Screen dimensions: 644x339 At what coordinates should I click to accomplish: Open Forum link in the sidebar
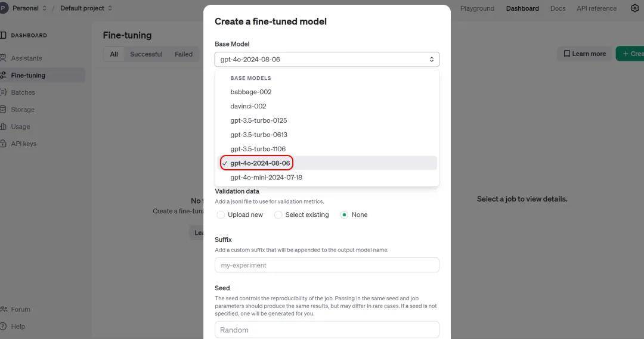pyautogui.click(x=20, y=309)
